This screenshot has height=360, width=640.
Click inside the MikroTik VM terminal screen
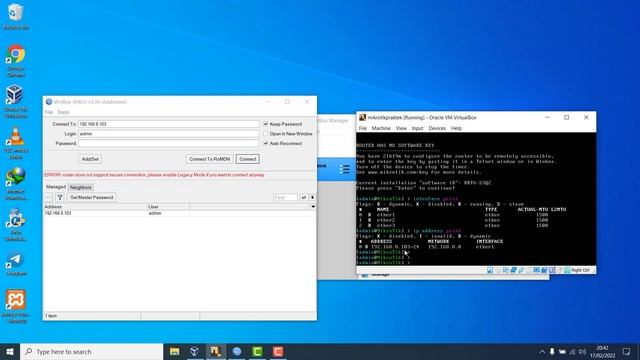tap(476, 199)
